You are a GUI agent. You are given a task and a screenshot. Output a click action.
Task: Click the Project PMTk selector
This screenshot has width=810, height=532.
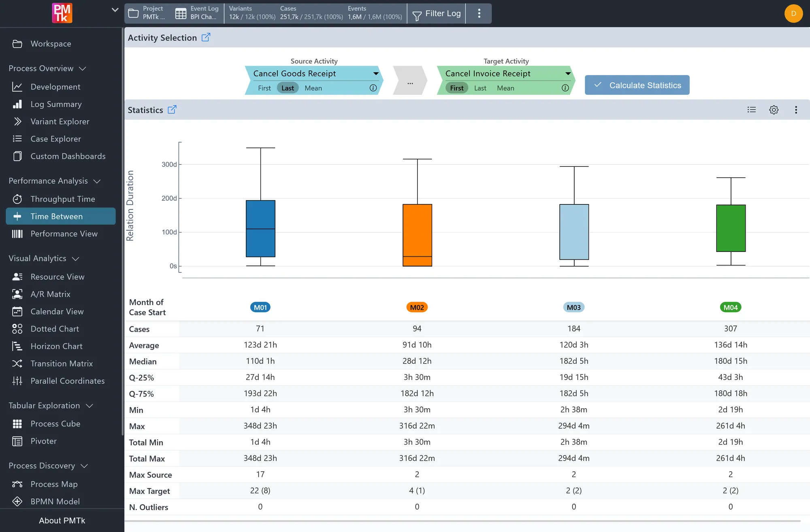click(x=147, y=13)
